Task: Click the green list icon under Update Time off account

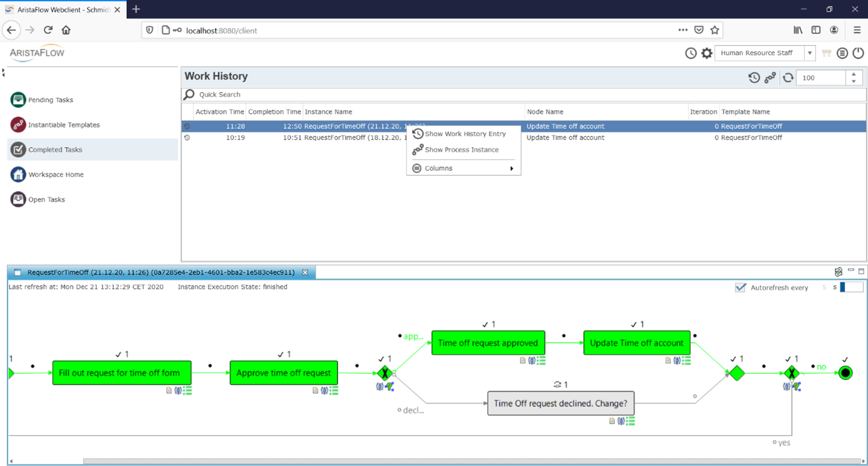Action: (686, 360)
